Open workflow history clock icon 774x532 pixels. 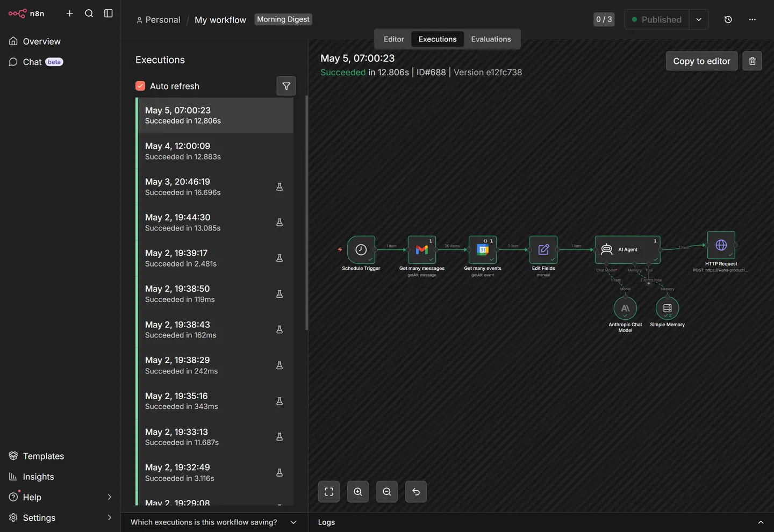point(728,19)
